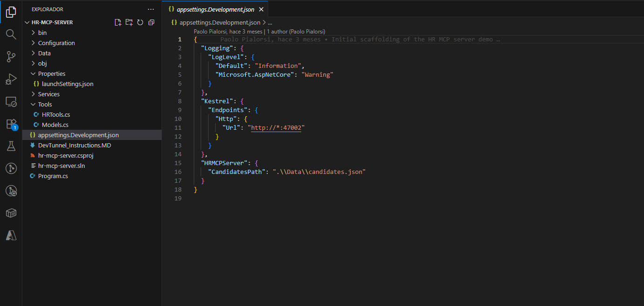Open the Explorer view in activity bar
644x306 pixels.
coord(11,12)
